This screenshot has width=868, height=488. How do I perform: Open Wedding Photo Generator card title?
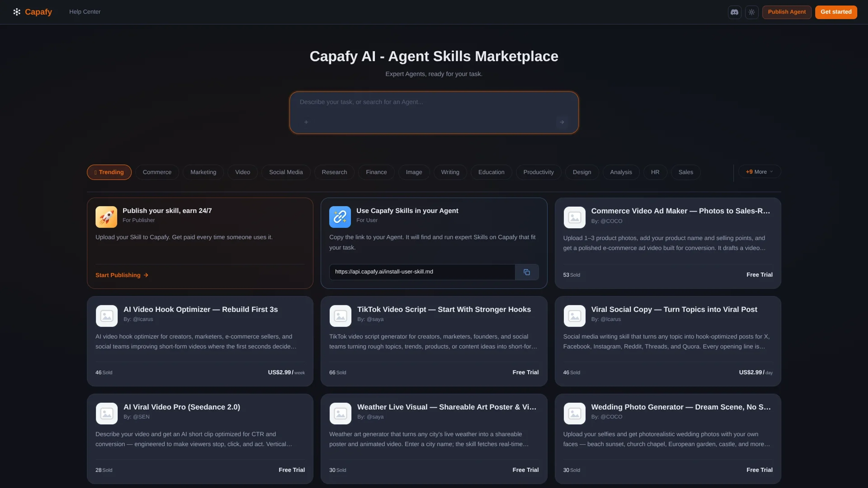point(681,407)
